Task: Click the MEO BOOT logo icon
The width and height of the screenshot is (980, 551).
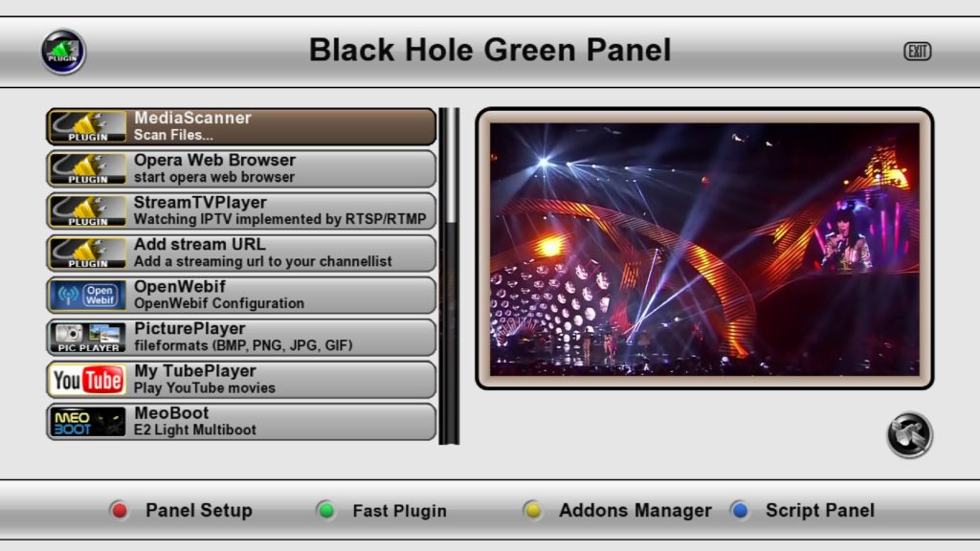Action: [x=88, y=422]
